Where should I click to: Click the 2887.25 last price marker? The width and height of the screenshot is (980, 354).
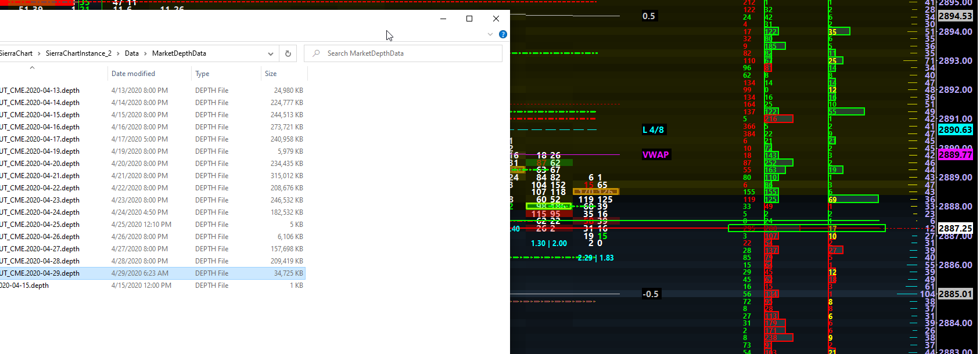[956, 229]
